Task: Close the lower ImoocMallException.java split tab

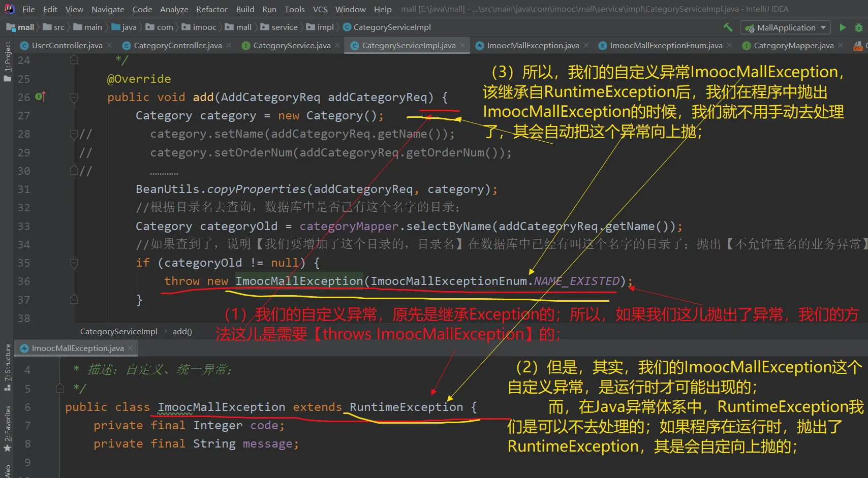Action: [x=130, y=348]
